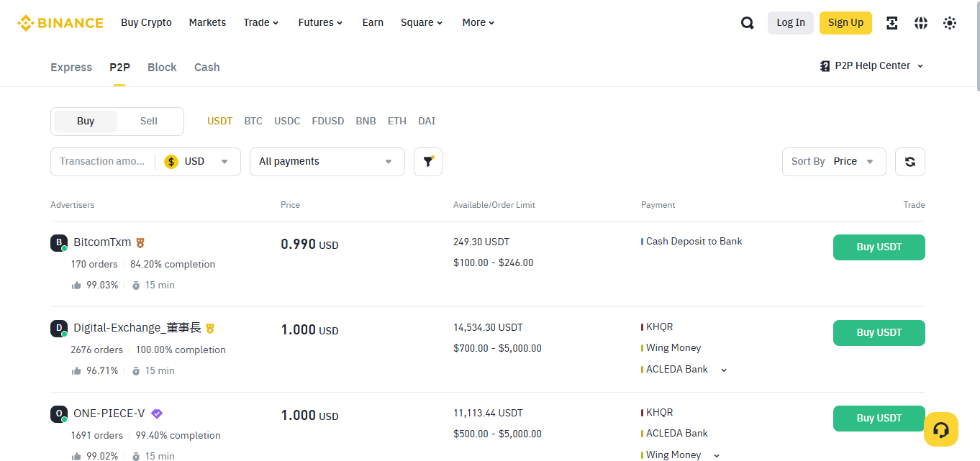Select the DAI coin tab
The height and width of the screenshot is (461, 980).
[427, 122]
